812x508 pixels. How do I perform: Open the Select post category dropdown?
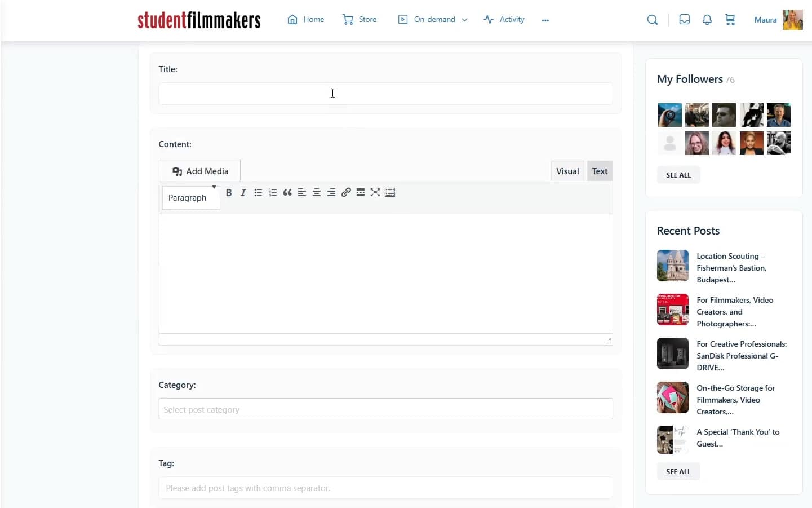[x=386, y=409]
